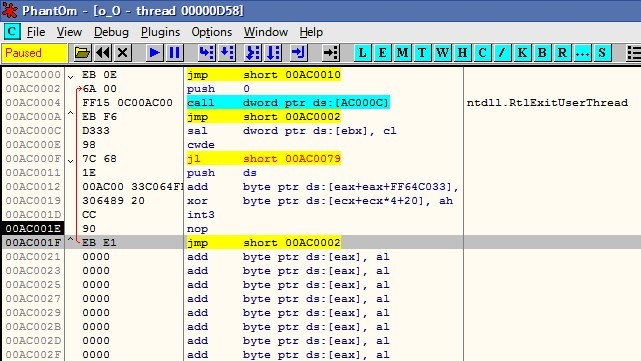Select address 00AC0004 in address column
641x361 pixels.
(x=33, y=103)
